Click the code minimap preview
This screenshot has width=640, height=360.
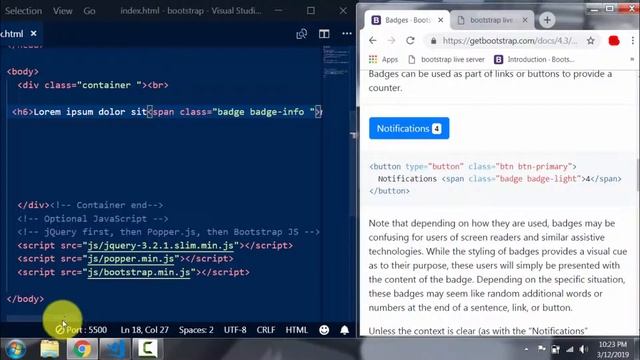tap(336, 61)
